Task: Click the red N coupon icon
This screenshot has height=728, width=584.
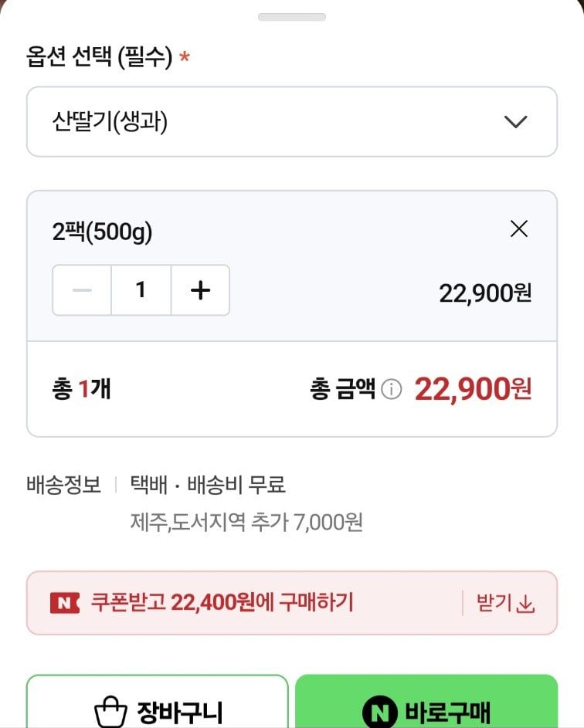Action: [65, 603]
